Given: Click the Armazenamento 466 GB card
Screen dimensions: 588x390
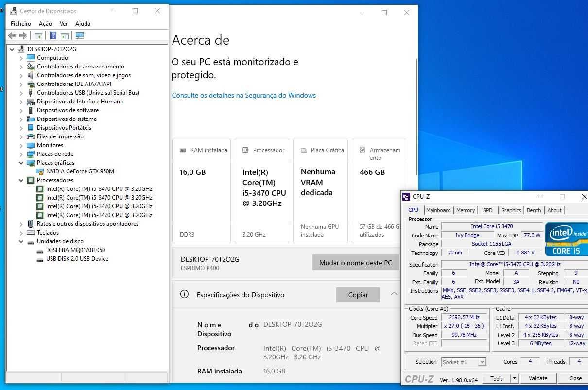Looking at the screenshot, I should [379, 191].
